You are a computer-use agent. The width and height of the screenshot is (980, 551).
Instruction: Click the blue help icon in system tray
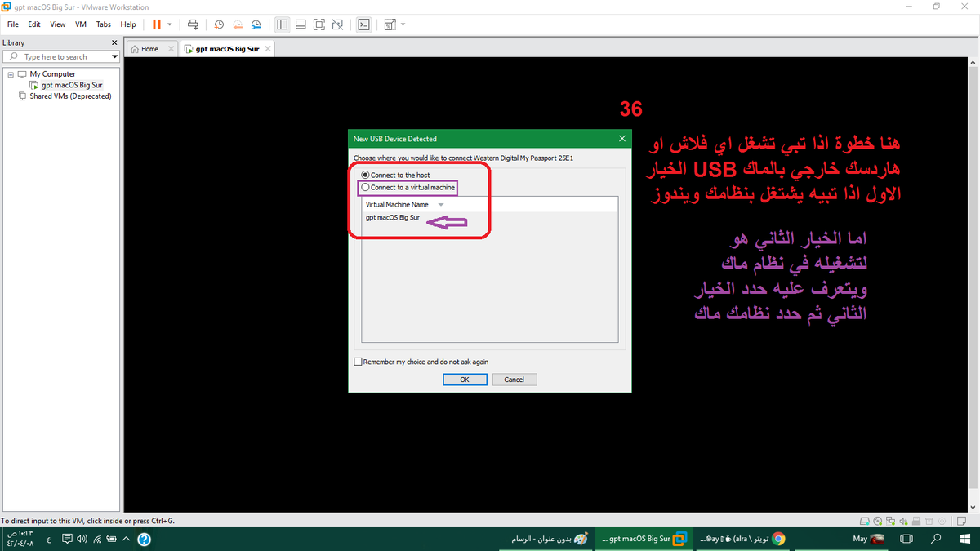click(x=144, y=539)
